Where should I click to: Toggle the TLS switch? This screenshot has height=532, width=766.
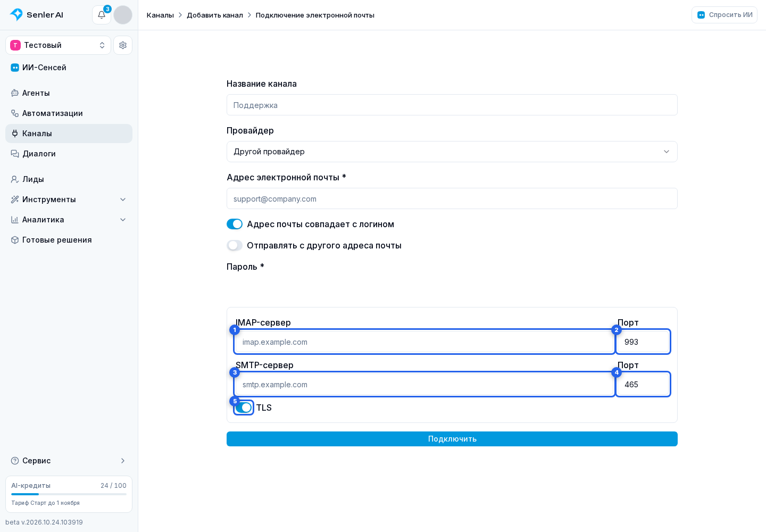point(244,408)
